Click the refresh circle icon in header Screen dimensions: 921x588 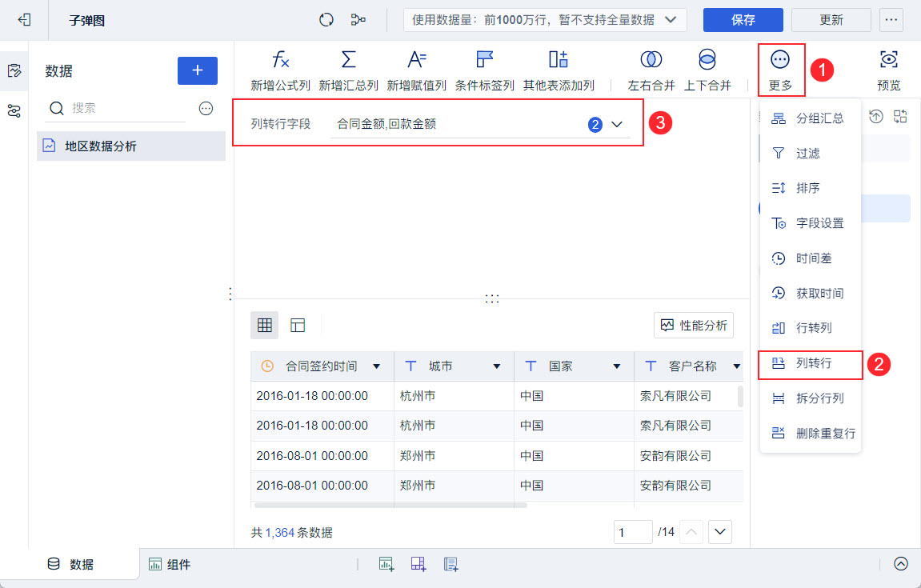tap(326, 20)
